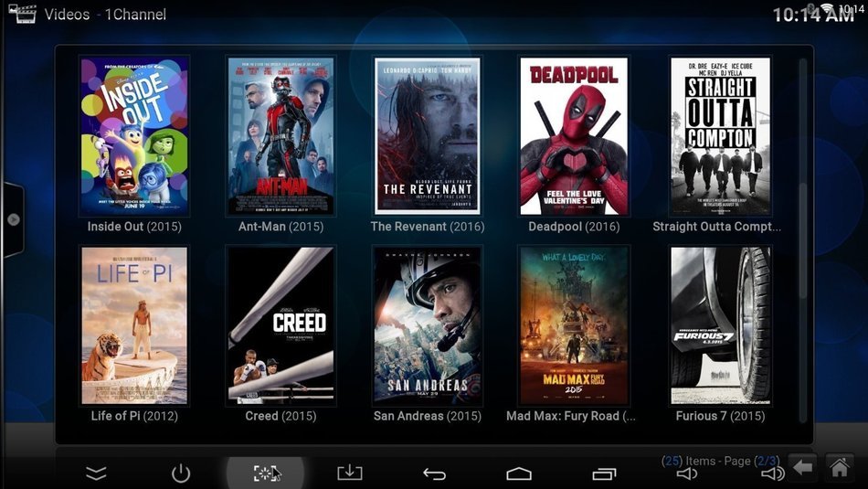The height and width of the screenshot is (489, 868).
Task: Open the recent apps icon
Action: click(604, 474)
